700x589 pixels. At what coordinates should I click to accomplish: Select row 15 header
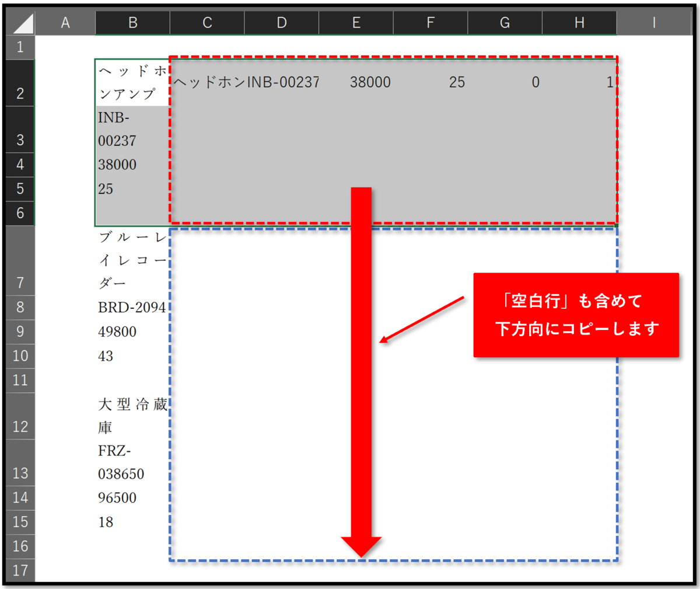point(20,522)
